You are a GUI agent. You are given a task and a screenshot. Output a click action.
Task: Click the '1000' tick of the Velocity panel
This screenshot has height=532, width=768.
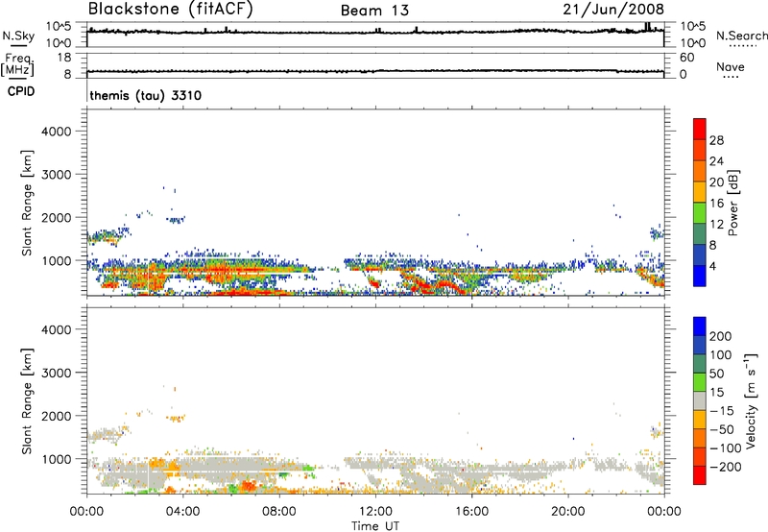57,459
